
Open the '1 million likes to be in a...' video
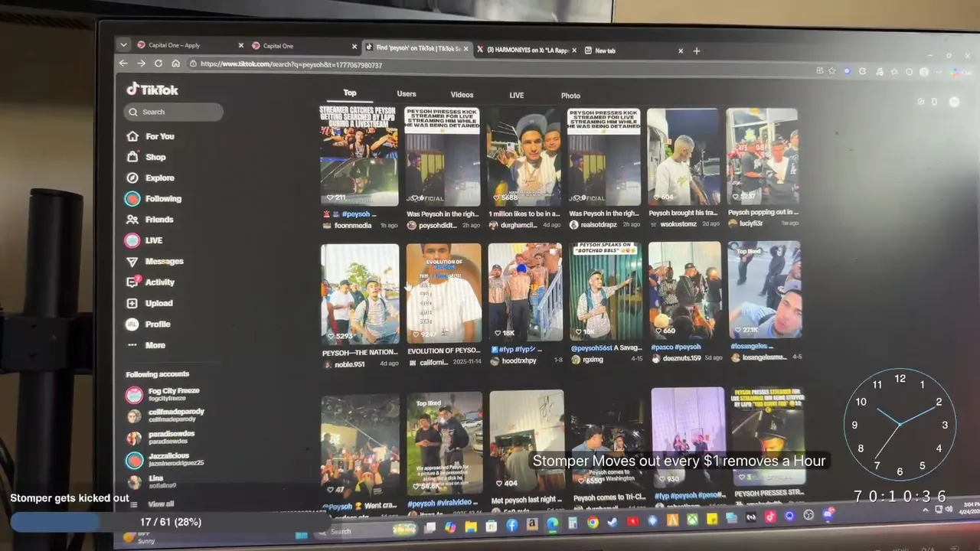coord(524,157)
